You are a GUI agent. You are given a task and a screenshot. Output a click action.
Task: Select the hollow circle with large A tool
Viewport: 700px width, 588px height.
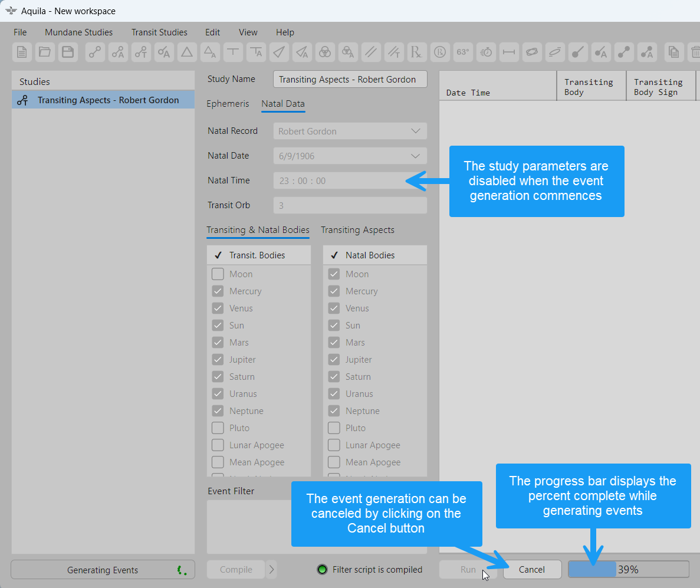[x=164, y=52]
